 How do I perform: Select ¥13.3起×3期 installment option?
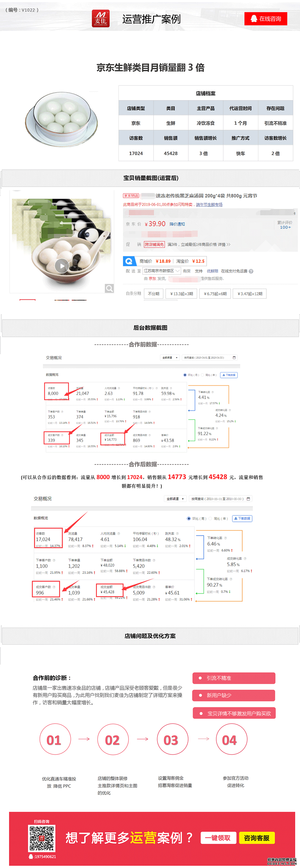pos(181,294)
